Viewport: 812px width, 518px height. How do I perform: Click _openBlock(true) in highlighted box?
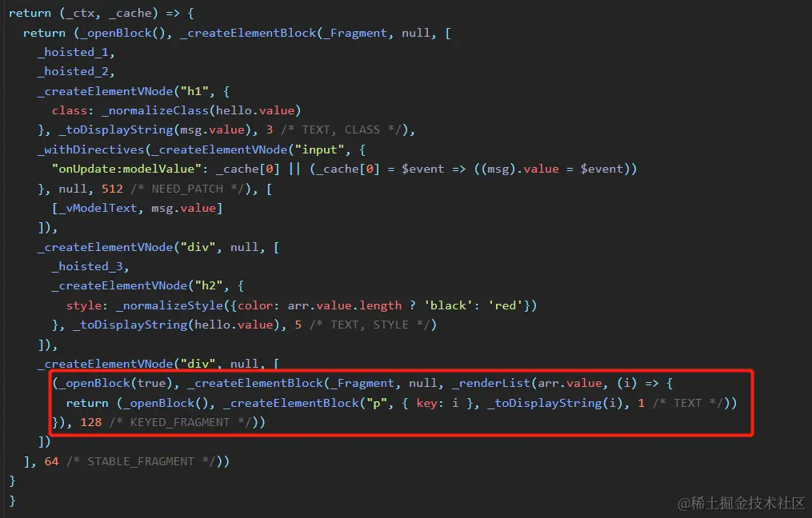[x=115, y=384]
